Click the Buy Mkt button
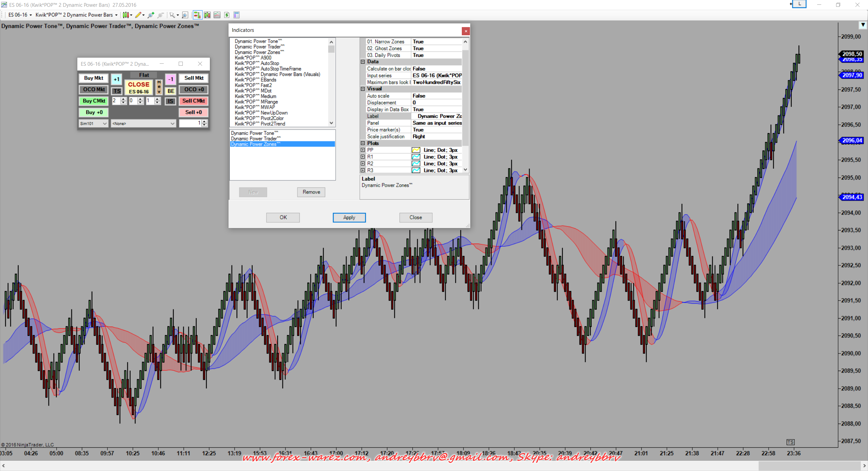 click(x=94, y=78)
